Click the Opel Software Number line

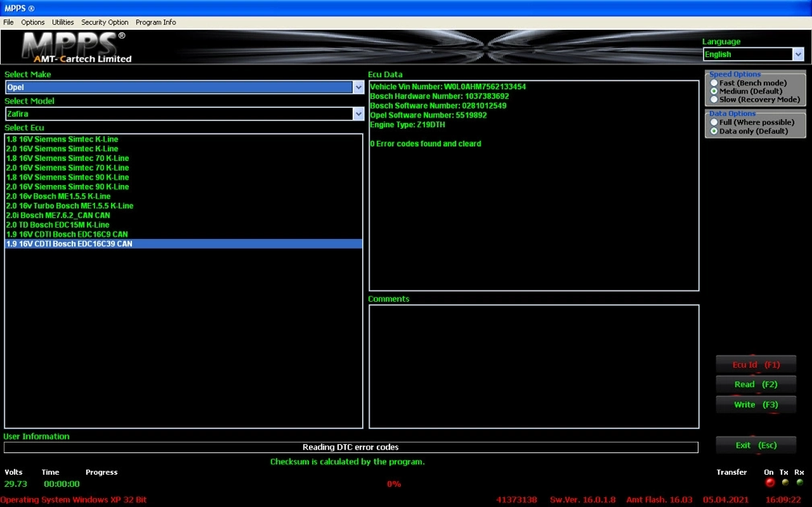pos(428,115)
